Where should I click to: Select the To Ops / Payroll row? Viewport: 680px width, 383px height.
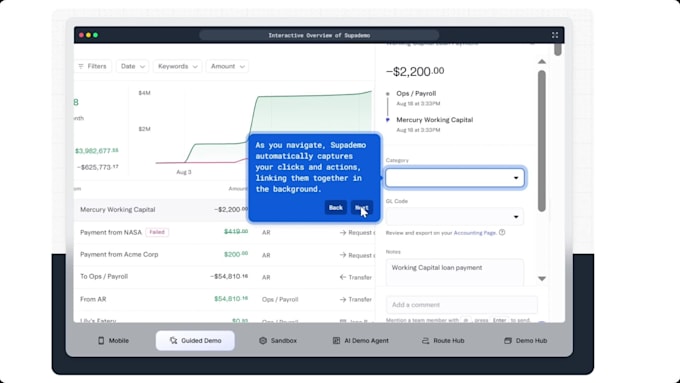point(224,277)
